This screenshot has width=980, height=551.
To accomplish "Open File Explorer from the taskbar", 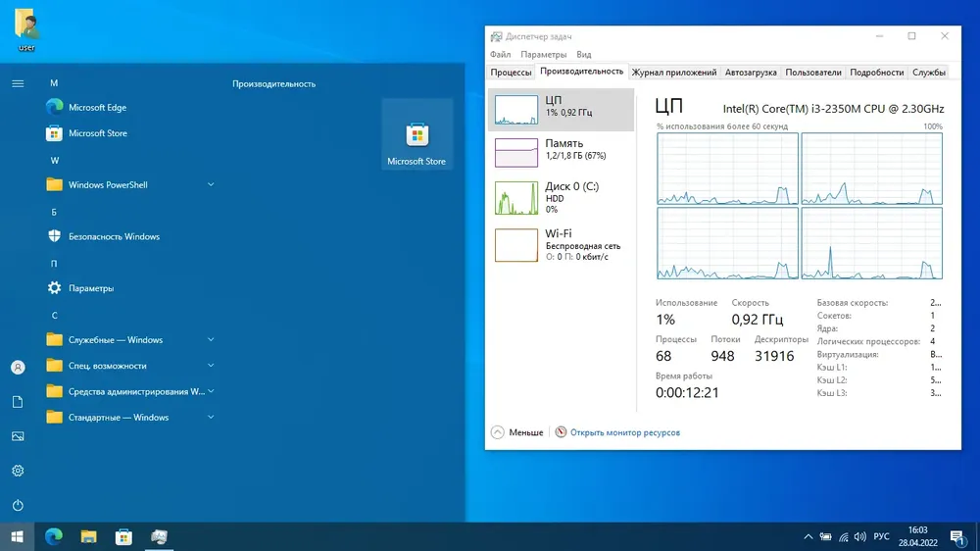I will 89,536.
